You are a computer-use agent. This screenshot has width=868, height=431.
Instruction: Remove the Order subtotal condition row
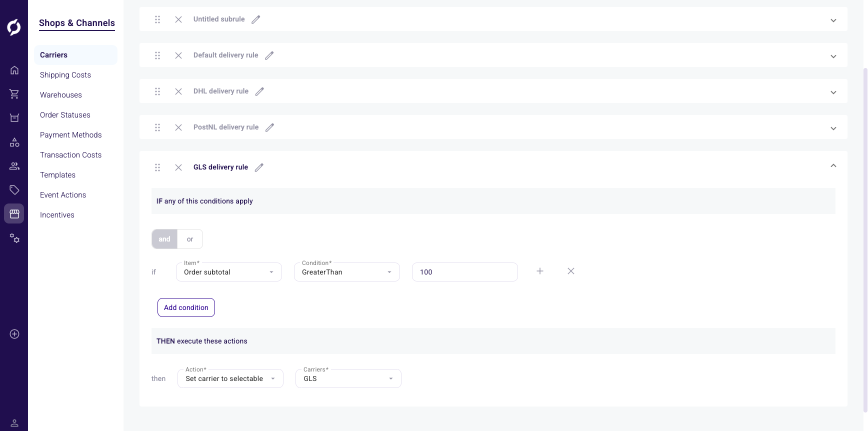571,271
